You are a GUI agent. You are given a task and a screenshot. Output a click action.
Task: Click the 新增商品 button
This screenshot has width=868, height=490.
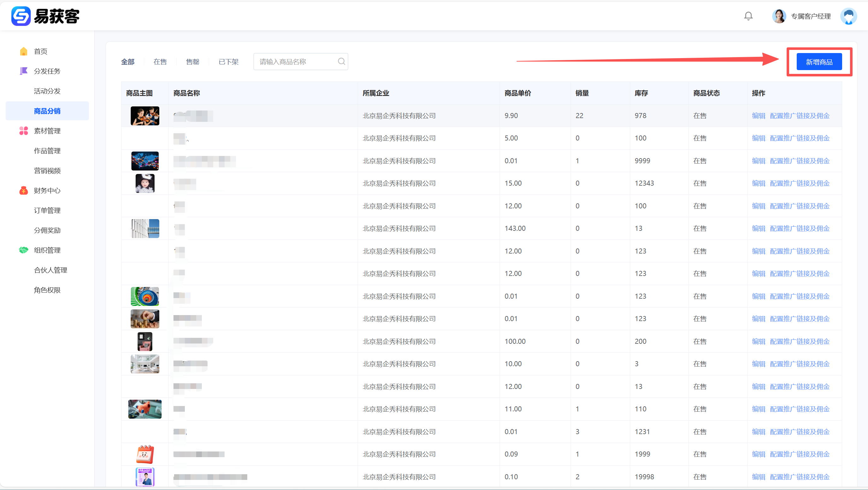(819, 62)
